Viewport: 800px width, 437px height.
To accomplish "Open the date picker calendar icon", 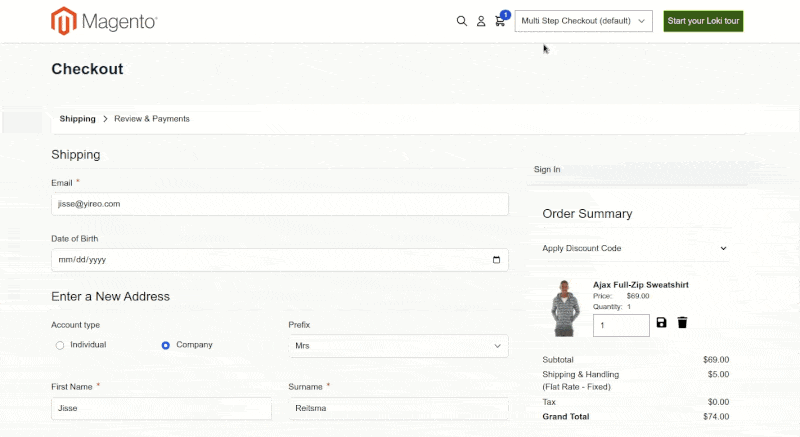I will 496,260.
